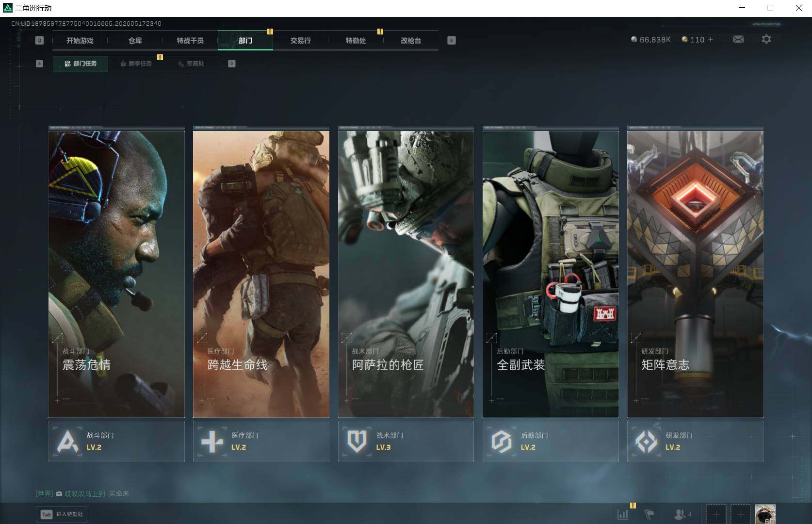Open the 特战干员 tab
Screen dimensions: 812x524
coord(190,41)
